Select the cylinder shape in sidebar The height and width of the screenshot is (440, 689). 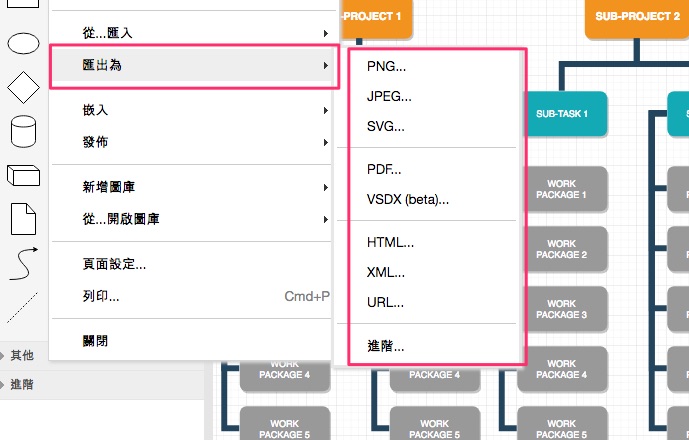tap(23, 131)
